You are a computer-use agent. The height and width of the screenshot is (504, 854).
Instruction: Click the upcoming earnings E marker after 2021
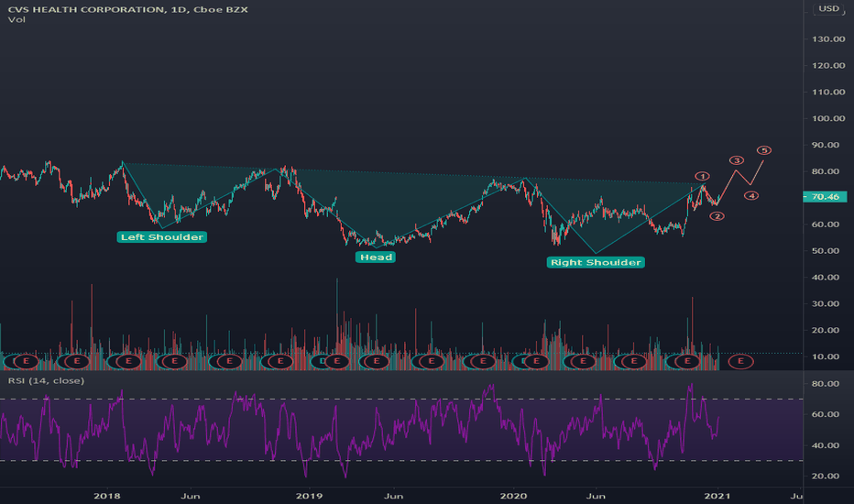(740, 361)
